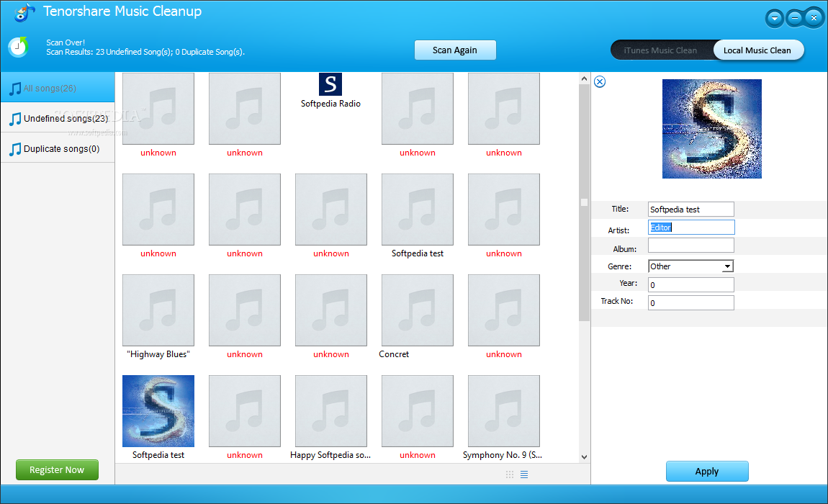
Task: Switch to Local Music Clean mode
Action: (757, 50)
